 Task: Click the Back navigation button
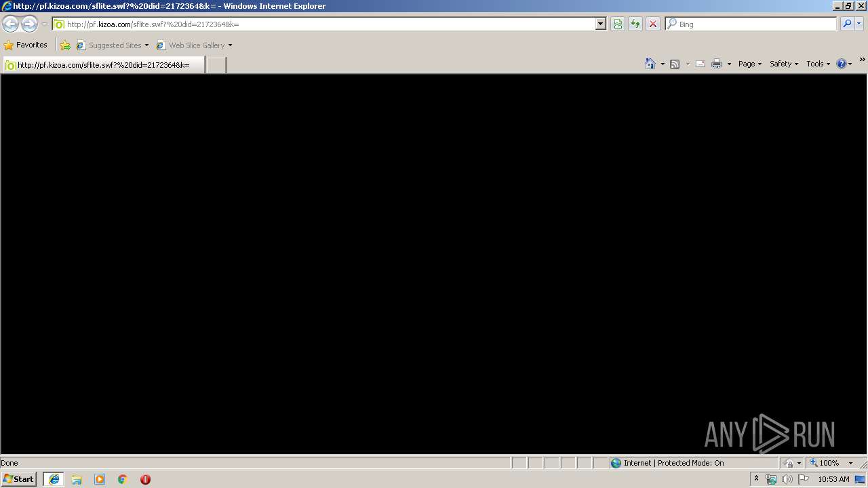pos(10,24)
